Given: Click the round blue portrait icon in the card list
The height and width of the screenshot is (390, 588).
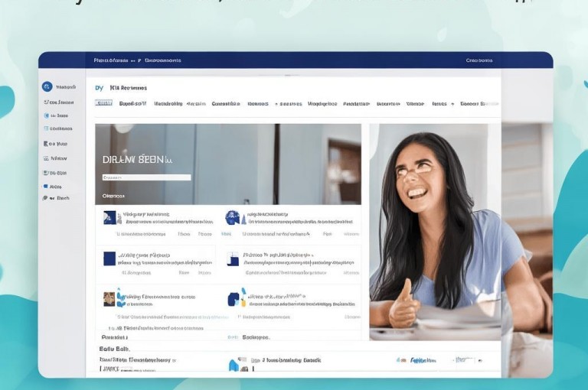Looking at the screenshot, I should pos(232,218).
